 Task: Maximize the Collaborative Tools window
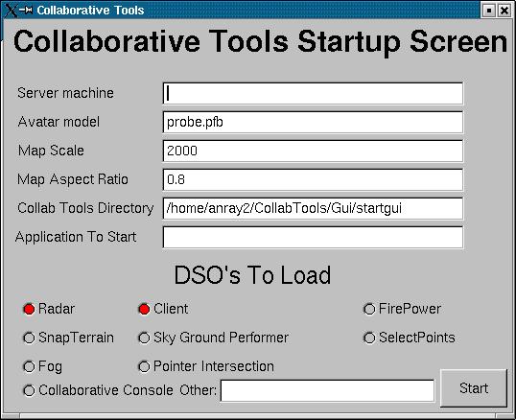tap(489, 11)
